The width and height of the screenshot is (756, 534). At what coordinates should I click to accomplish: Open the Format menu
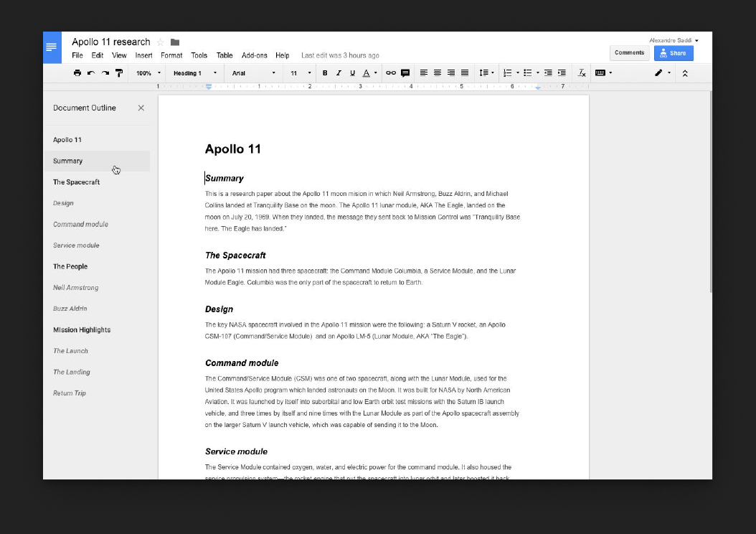click(x=171, y=55)
